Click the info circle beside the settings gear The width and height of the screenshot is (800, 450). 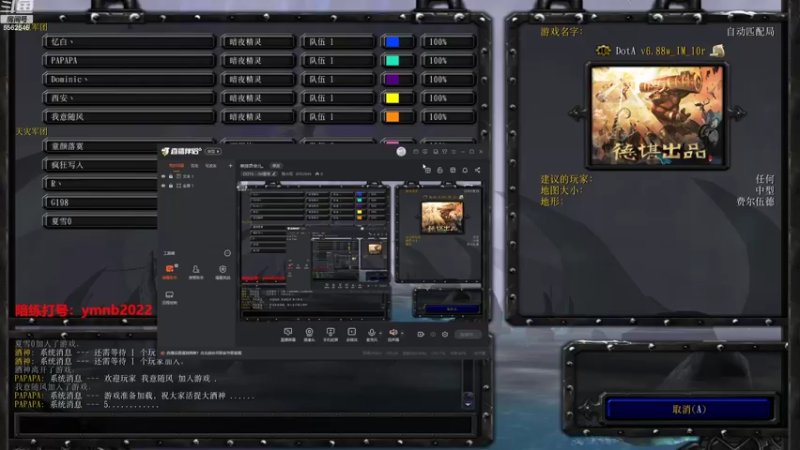tap(433, 334)
